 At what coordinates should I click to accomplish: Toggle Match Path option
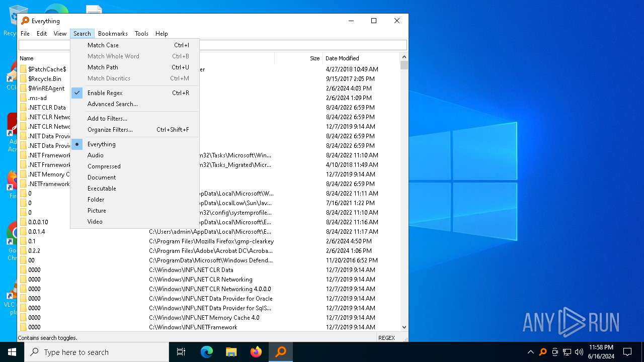click(135, 67)
